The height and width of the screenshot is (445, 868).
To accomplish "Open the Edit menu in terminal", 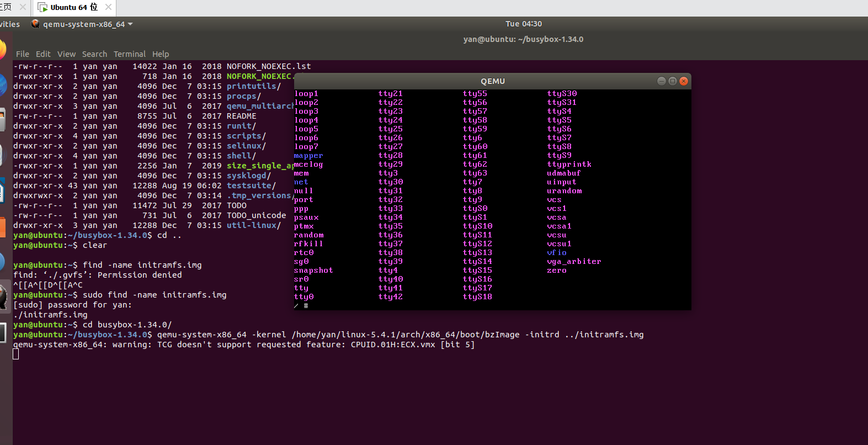I will click(x=43, y=54).
